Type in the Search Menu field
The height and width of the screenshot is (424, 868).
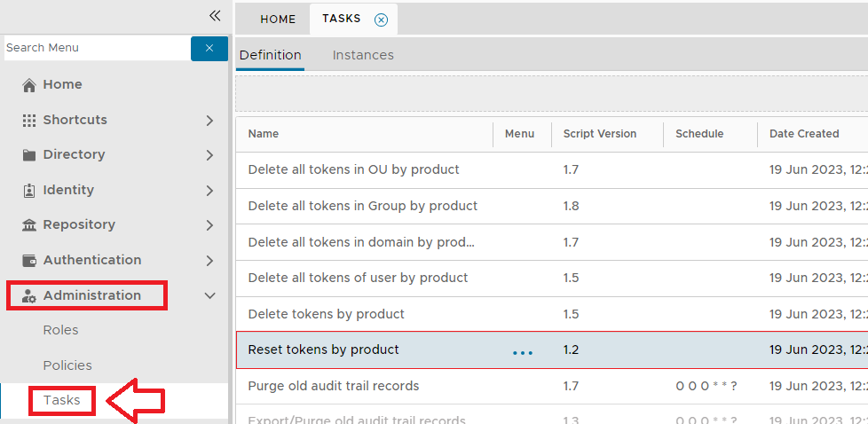[96, 48]
